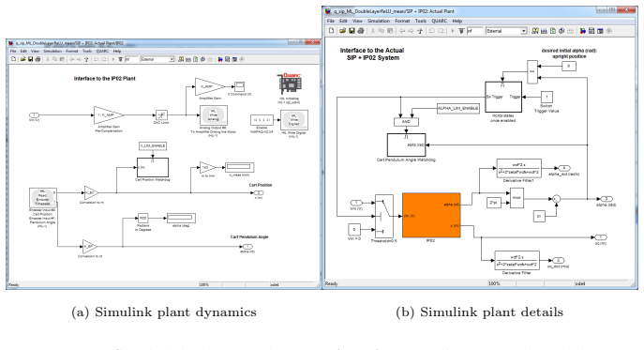644x350 pixels.
Task: Open Edit menu in IP02 window
Action: (x=23, y=52)
